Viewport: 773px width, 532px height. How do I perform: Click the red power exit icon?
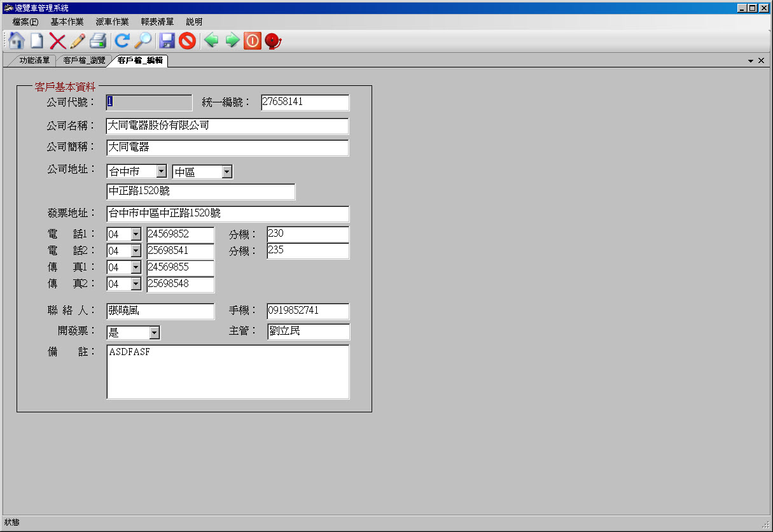(x=253, y=41)
